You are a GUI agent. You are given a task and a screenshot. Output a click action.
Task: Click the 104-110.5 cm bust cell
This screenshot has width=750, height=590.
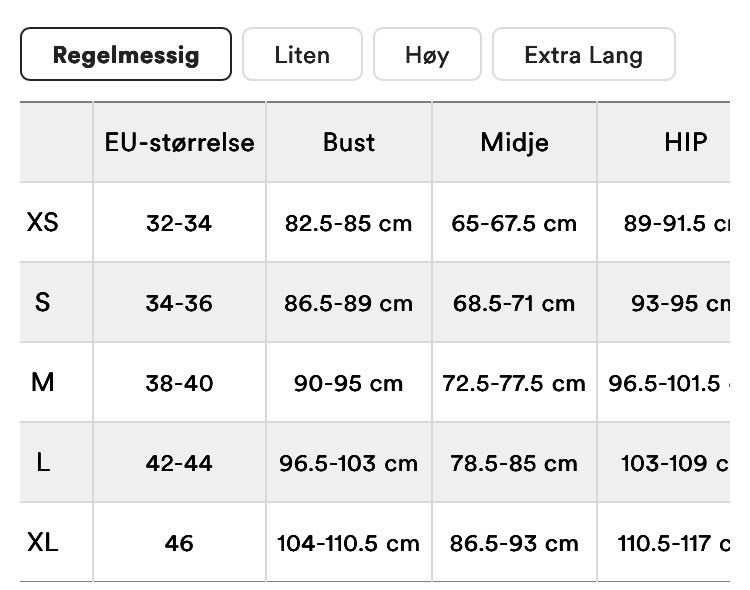[x=348, y=543]
